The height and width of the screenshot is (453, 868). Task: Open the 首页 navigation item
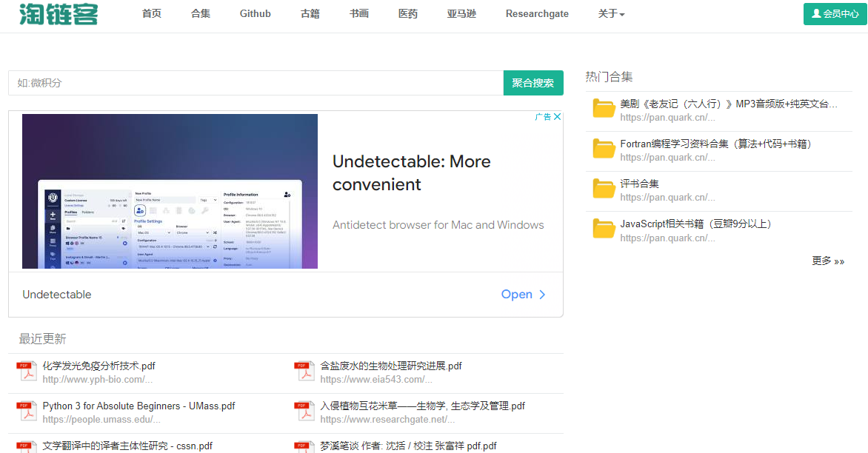pos(152,14)
